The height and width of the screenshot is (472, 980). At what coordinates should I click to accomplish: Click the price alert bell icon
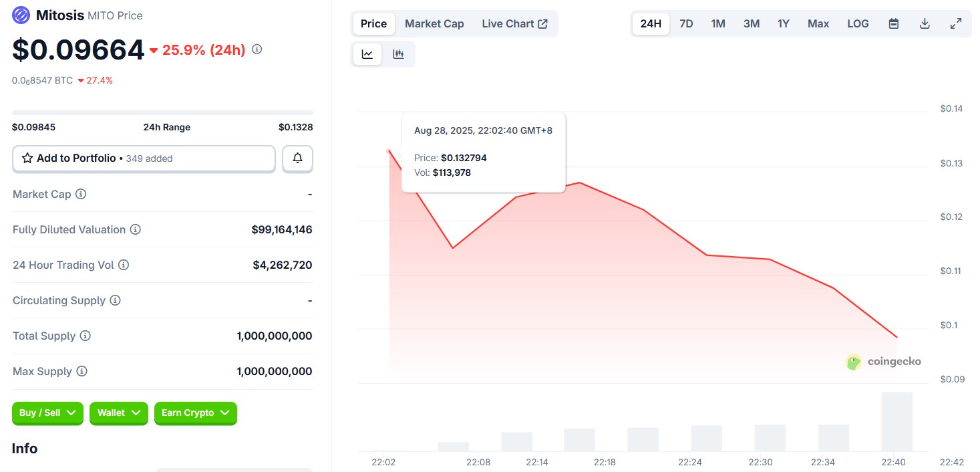pyautogui.click(x=297, y=158)
